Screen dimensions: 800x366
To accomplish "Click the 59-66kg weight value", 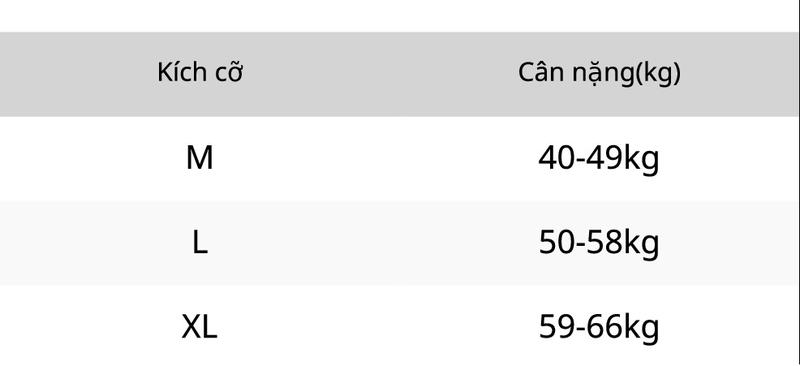I will click(x=599, y=328).
